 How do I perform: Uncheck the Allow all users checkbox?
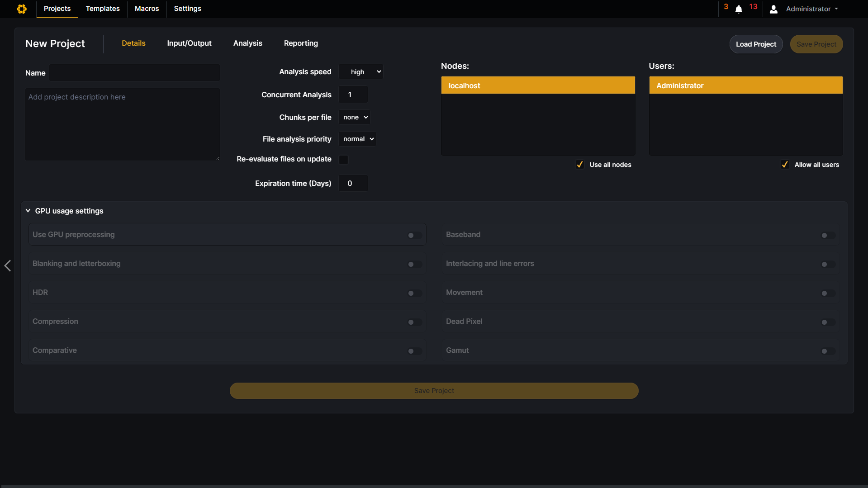[x=785, y=164]
